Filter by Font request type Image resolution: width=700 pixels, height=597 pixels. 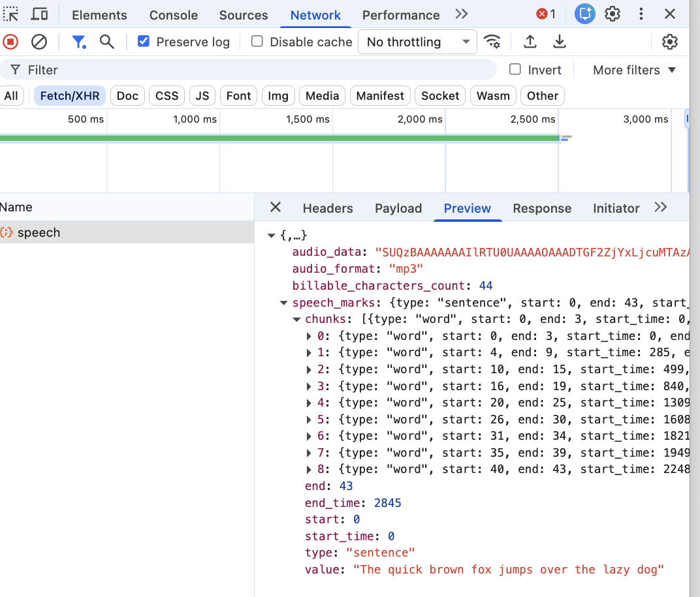238,96
